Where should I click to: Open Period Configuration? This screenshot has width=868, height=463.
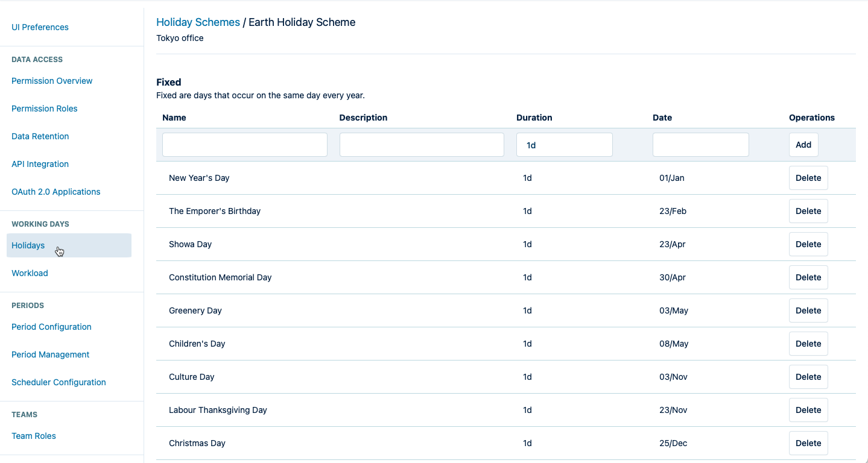(51, 327)
